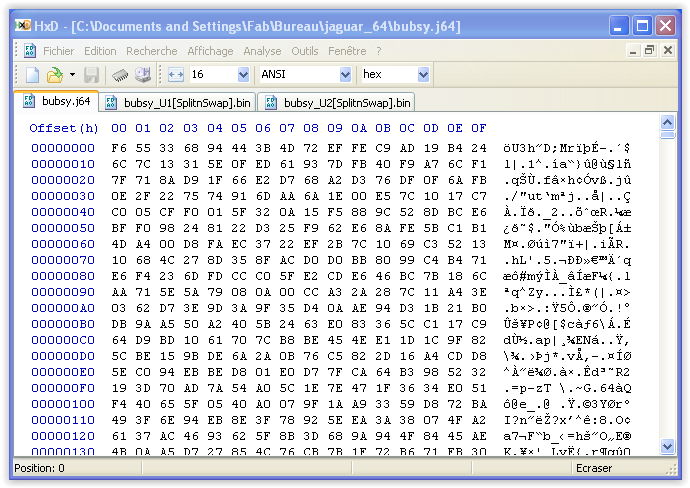Screen dimensions: 690x488
Task: Click the bytes-per-row width arrows icon
Action: (x=176, y=74)
